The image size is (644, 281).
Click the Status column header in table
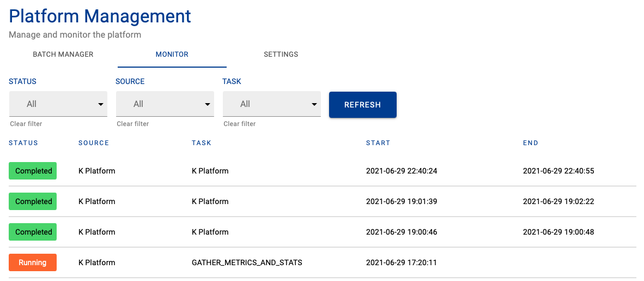pos(23,143)
